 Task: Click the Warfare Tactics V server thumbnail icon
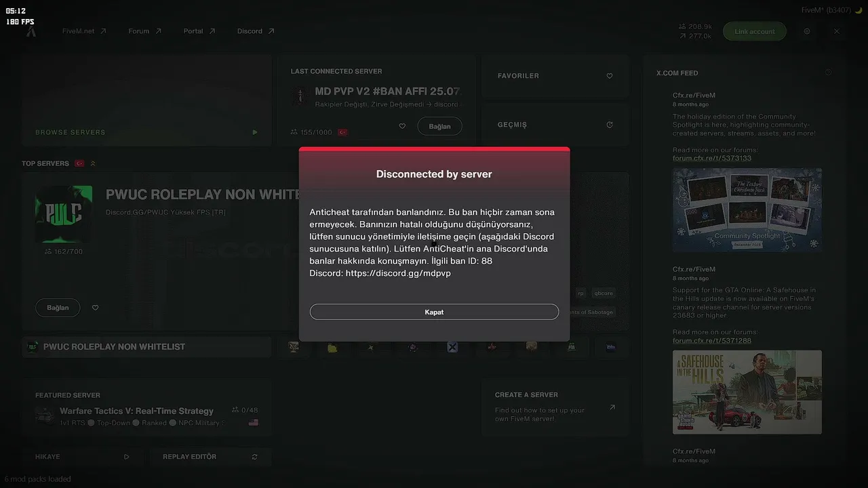coord(45,415)
